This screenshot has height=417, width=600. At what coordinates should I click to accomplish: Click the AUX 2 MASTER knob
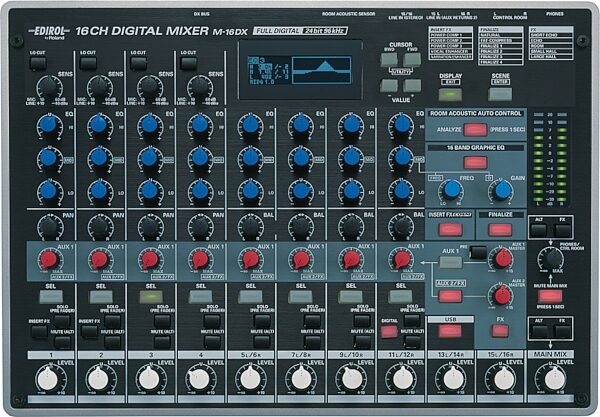[502, 295]
